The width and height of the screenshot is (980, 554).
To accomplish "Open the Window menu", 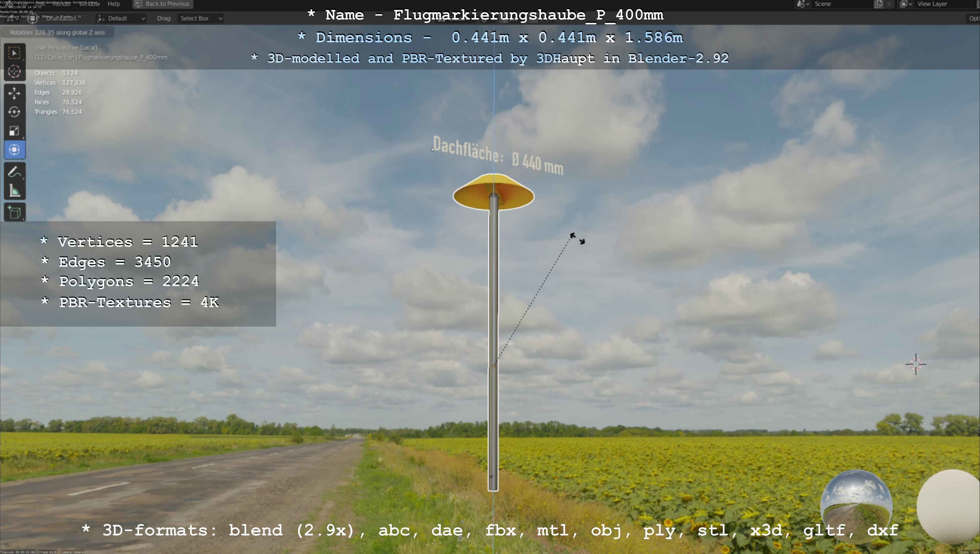I will (89, 4).
